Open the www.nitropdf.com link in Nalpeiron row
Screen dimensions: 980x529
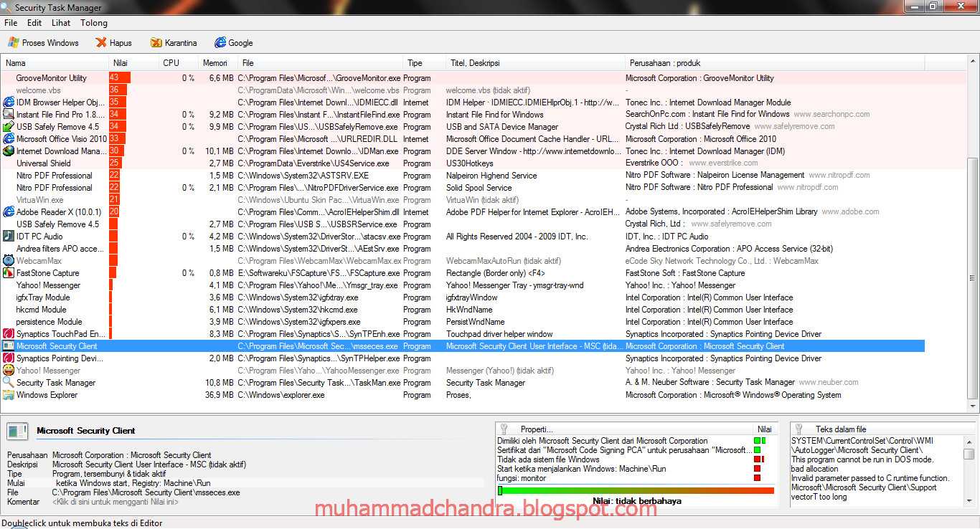coord(839,175)
